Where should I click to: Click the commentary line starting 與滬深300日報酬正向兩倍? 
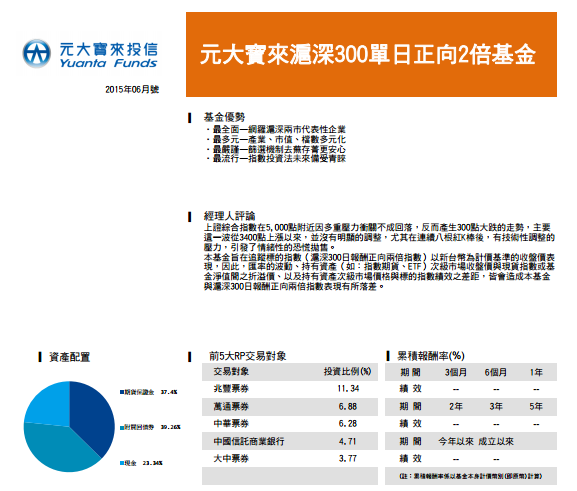tap(294, 286)
